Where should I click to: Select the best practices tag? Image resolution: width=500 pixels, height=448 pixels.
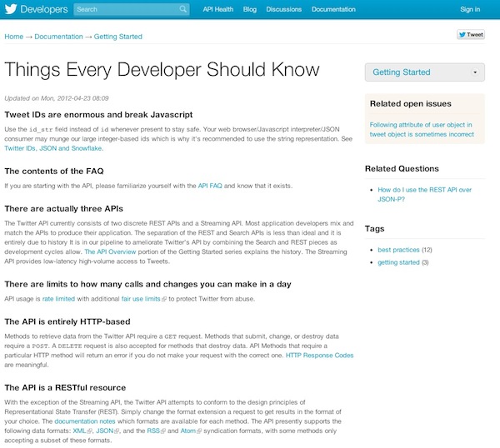click(x=398, y=250)
